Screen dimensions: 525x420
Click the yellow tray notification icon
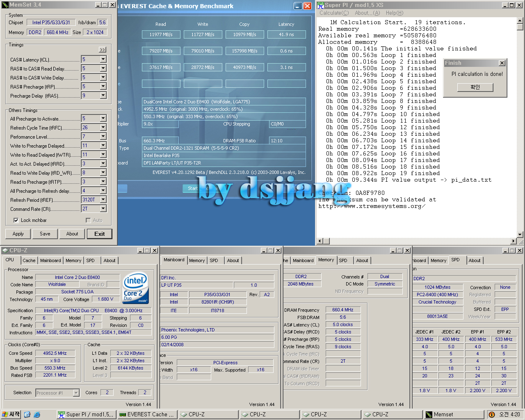tap(492, 415)
